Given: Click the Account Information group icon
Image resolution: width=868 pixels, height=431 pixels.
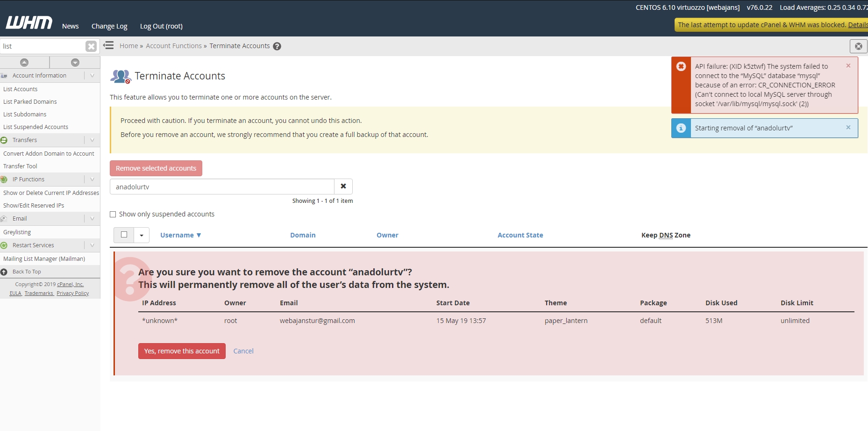Looking at the screenshot, I should pyautogui.click(x=4, y=76).
